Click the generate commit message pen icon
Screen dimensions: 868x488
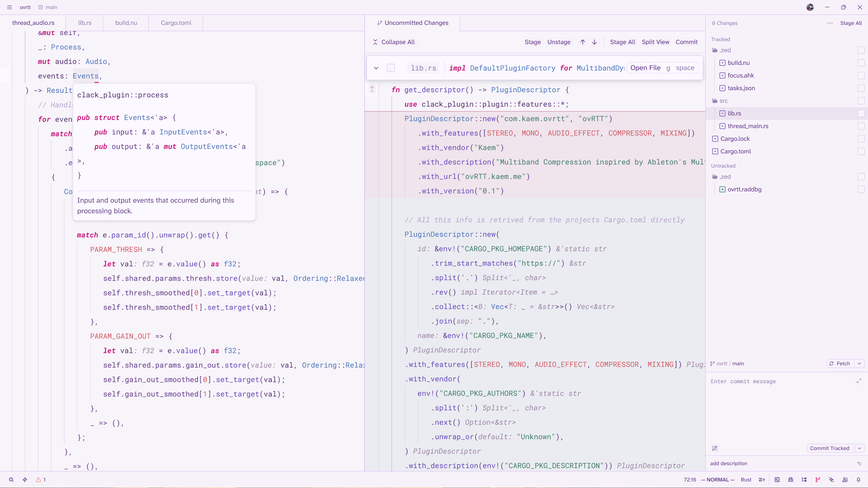[x=715, y=448]
